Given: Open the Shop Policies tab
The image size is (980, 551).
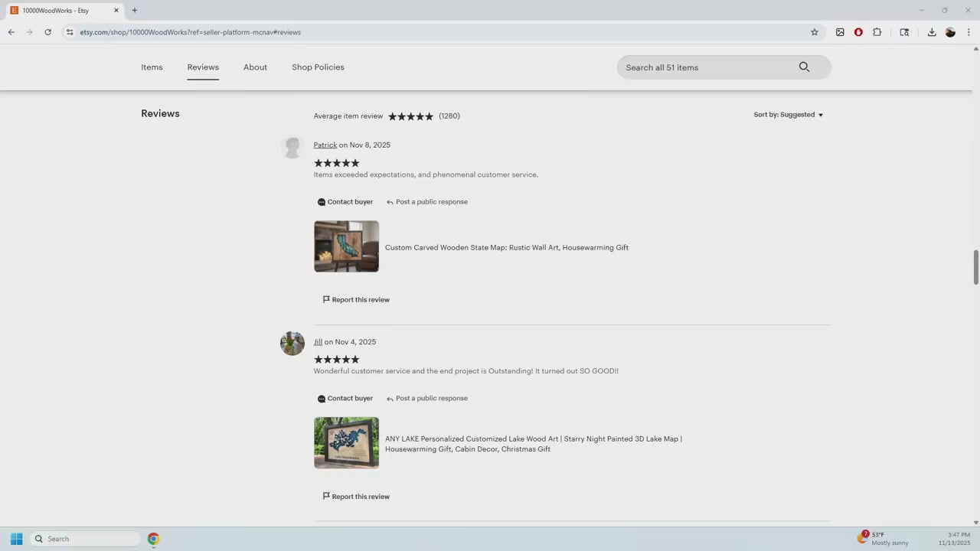Looking at the screenshot, I should tap(318, 67).
